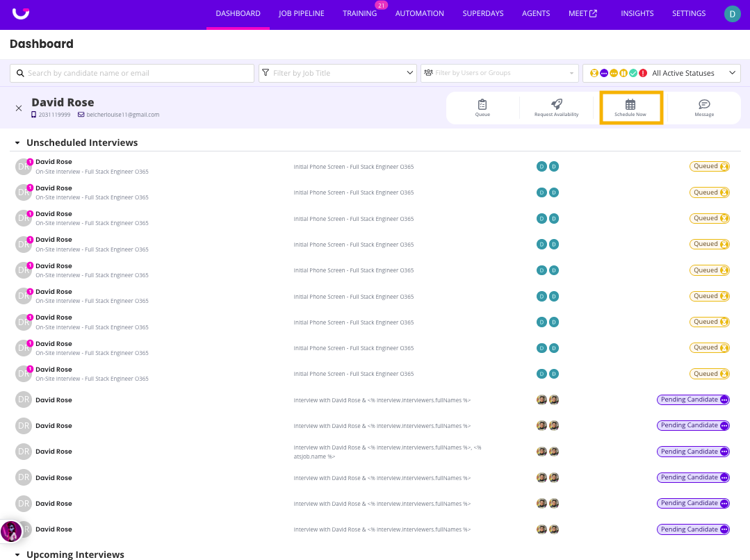This screenshot has width=750, height=560.
Task: Click the candidate email belcherlouise11@gmail.com
Action: click(x=123, y=115)
